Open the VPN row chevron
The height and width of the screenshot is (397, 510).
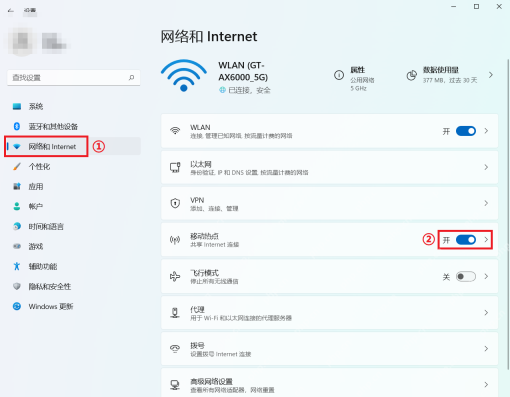click(486, 203)
